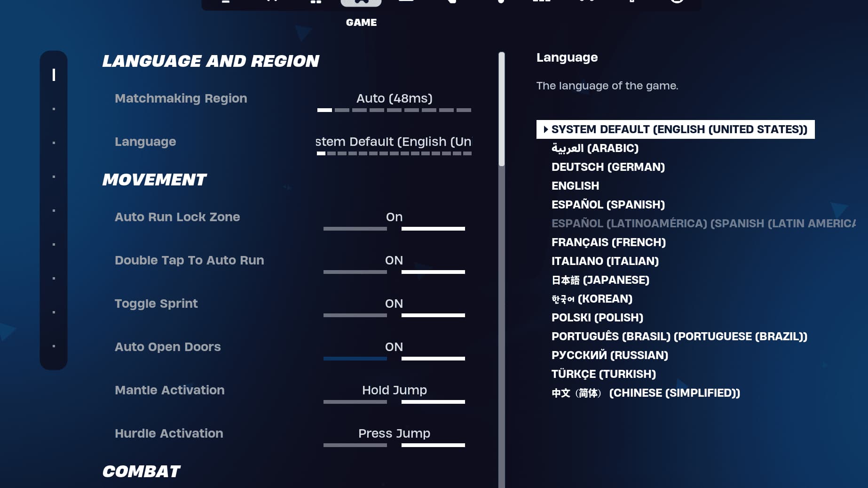This screenshot has height=488, width=868.
Task: Change the Hurdle Activation Press Jump option
Action: point(394,433)
